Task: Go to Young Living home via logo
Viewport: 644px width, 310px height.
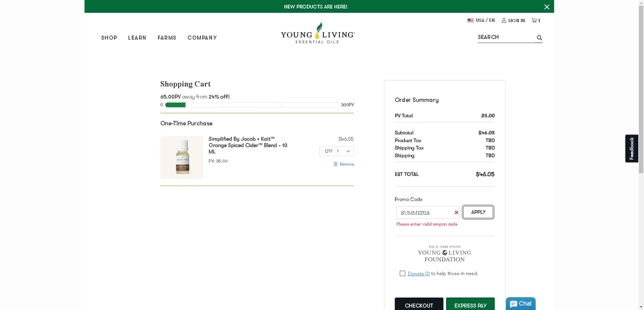Action: tap(318, 33)
